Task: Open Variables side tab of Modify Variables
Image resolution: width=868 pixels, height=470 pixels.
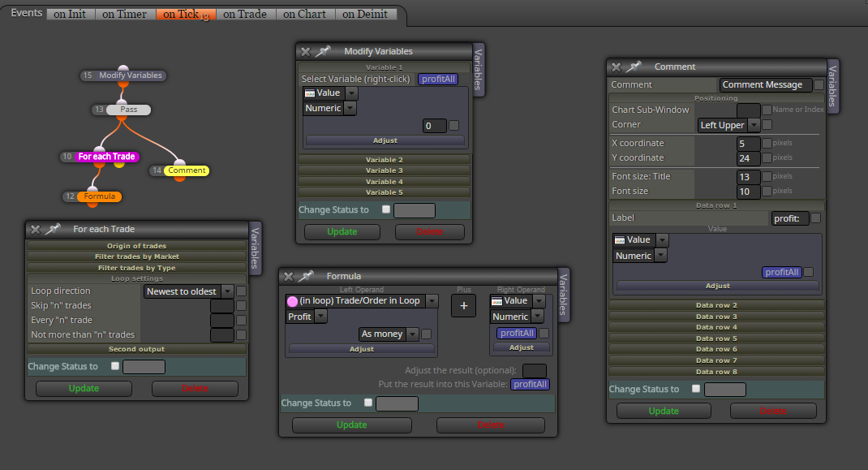Action: point(479,69)
